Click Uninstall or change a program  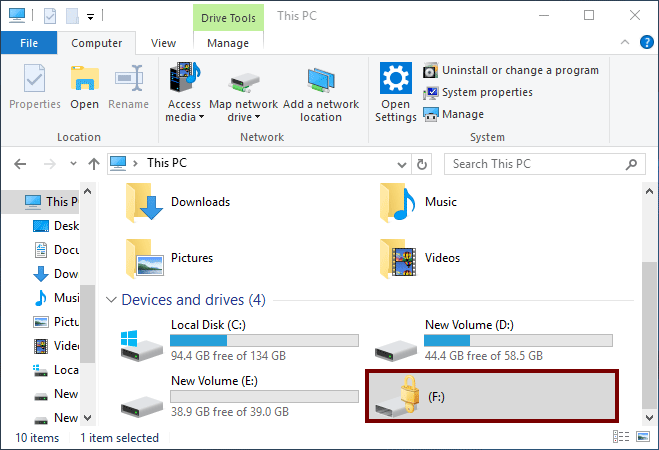pyautogui.click(x=511, y=70)
